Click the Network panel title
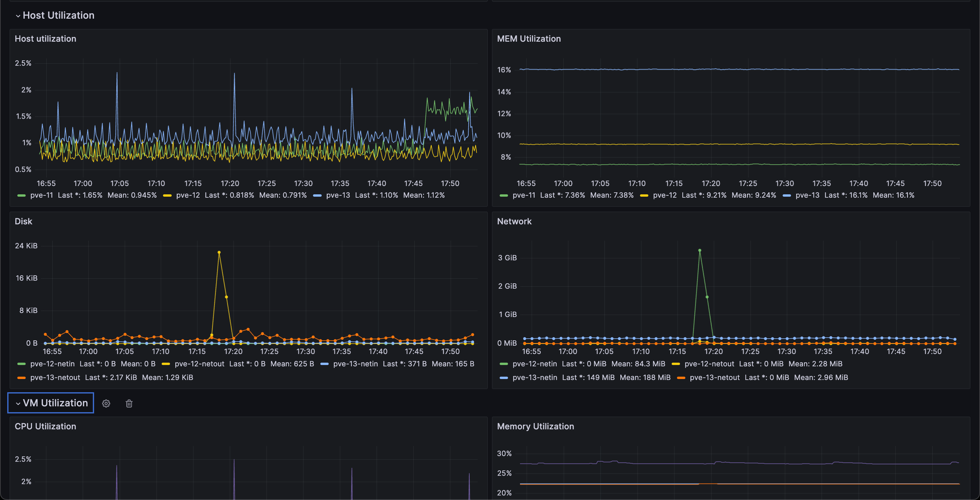The height and width of the screenshot is (500, 980). [514, 221]
